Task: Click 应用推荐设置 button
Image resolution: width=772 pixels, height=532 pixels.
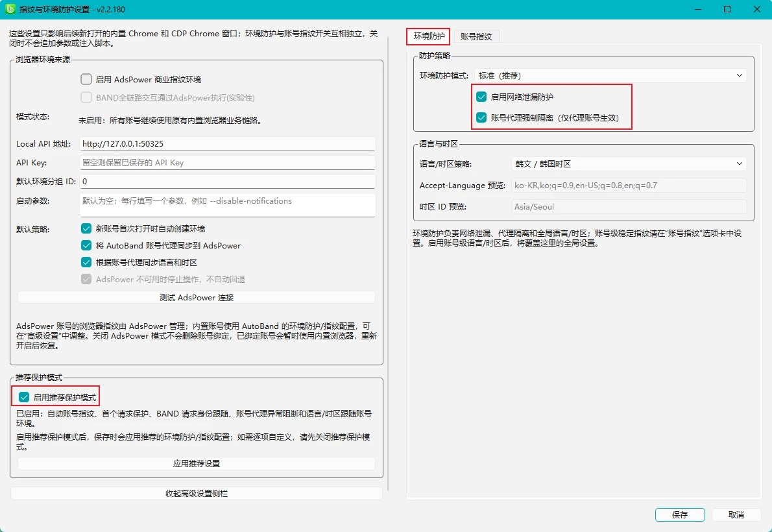Action: [197, 463]
